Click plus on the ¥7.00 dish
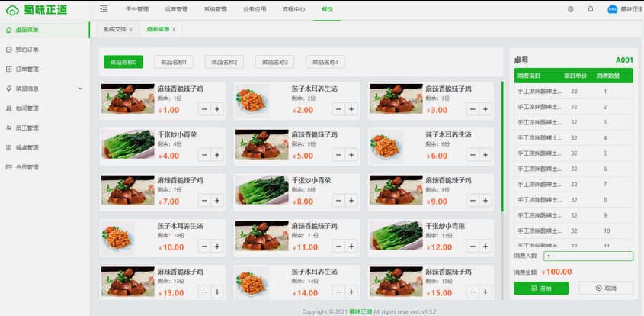 217,201
